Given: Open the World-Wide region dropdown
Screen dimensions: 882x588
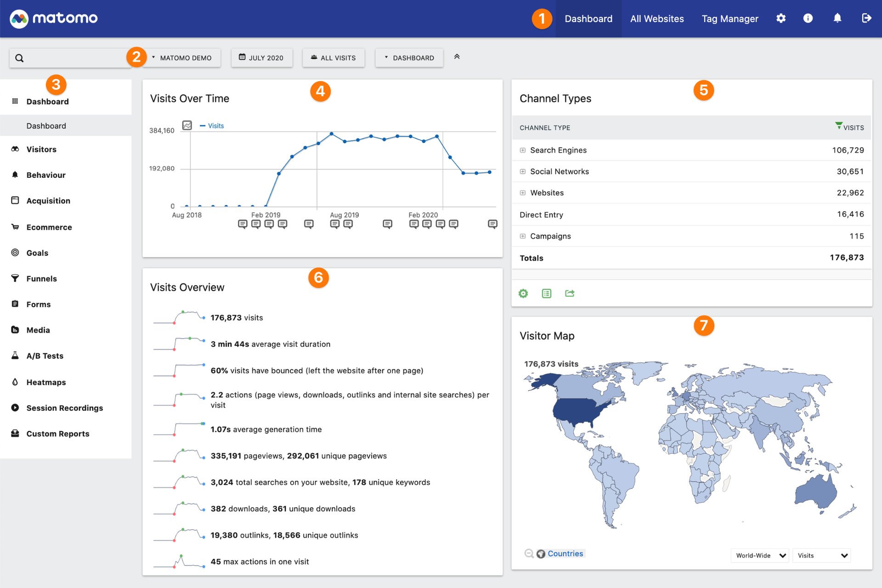Looking at the screenshot, I should [759, 555].
